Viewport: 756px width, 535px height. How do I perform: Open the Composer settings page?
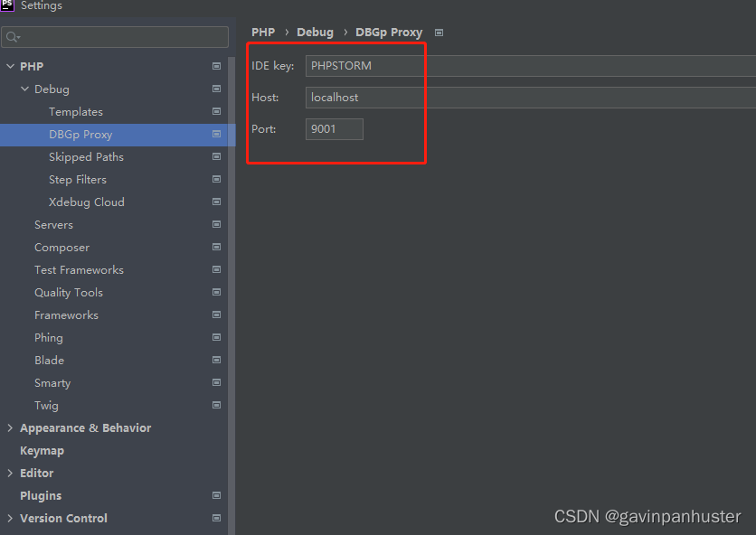[61, 248]
